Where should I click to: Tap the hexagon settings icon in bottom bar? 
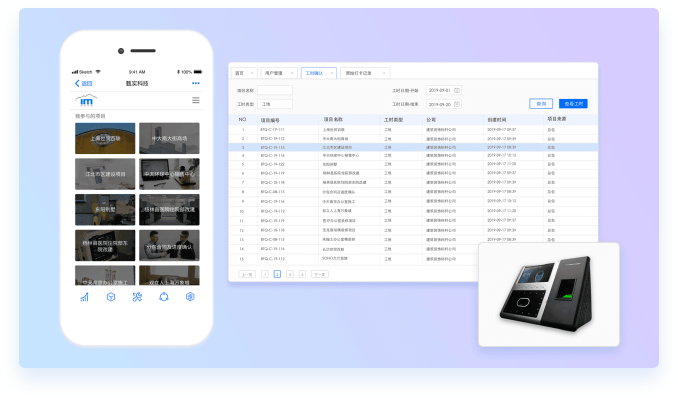click(190, 297)
